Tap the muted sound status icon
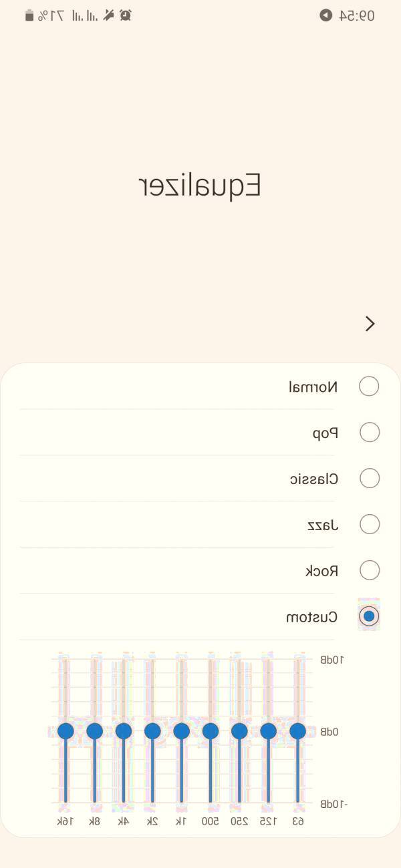The image size is (401, 868). [x=109, y=15]
